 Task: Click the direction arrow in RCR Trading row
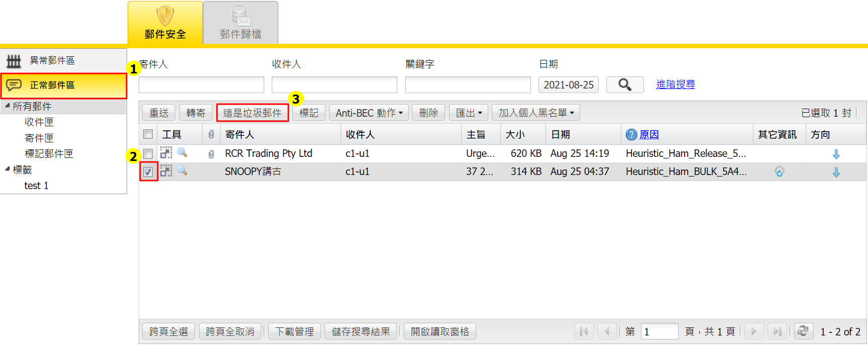836,154
